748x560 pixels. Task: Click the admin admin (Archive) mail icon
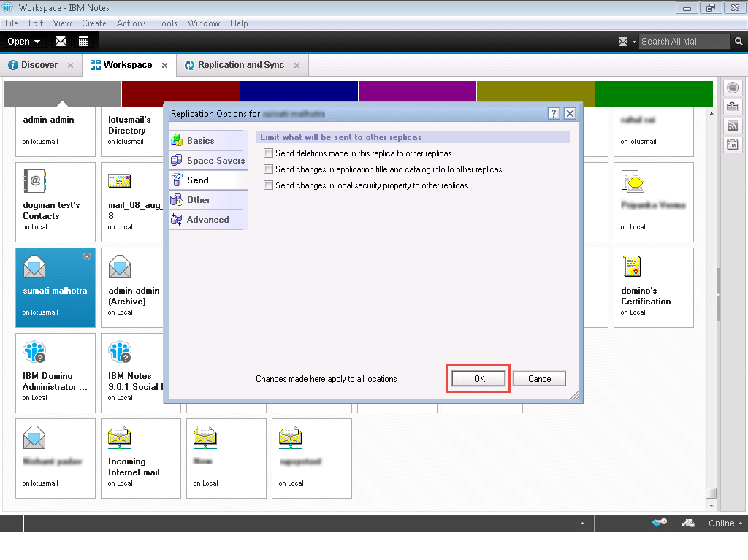[x=120, y=266]
